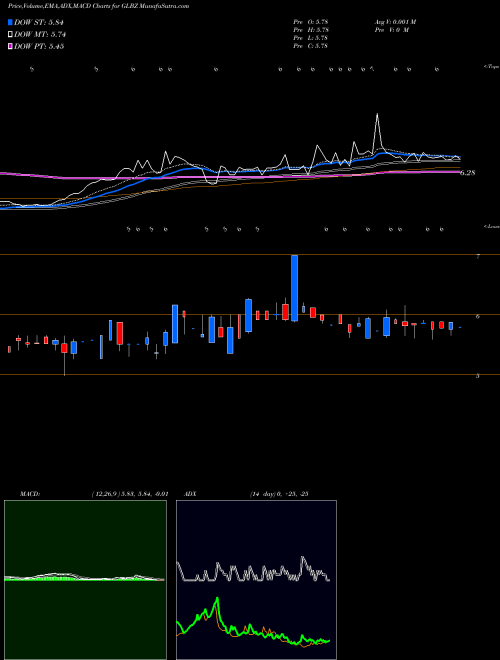Screen dimensions: 500x660
Task: Click the ADX '(14 day) 6, +25, -25' values
Action: tap(279, 494)
